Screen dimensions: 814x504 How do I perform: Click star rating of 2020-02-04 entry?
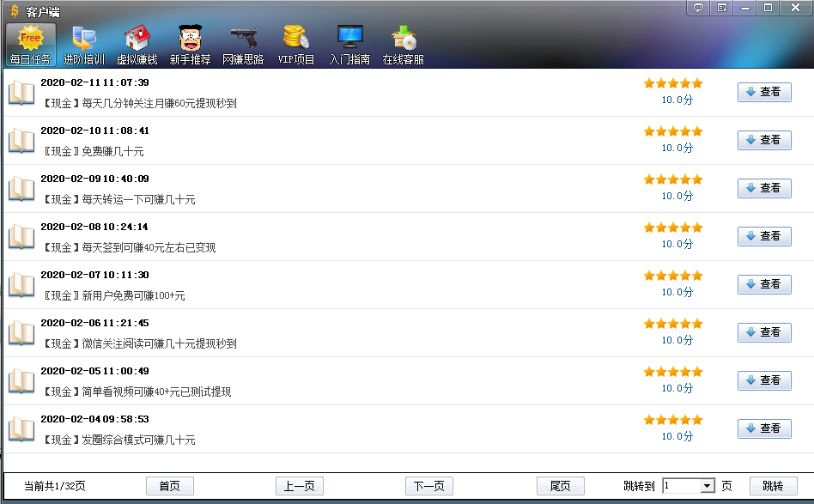tap(673, 420)
